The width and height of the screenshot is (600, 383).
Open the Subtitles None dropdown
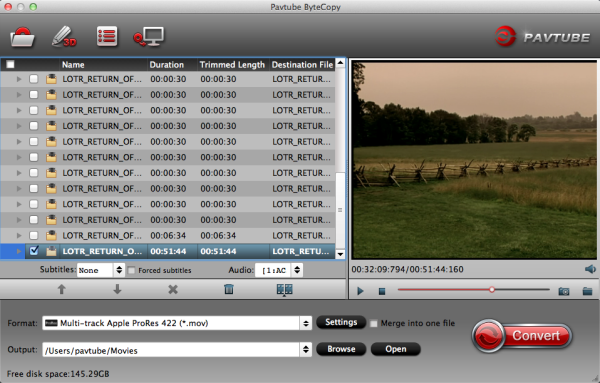coord(100,270)
